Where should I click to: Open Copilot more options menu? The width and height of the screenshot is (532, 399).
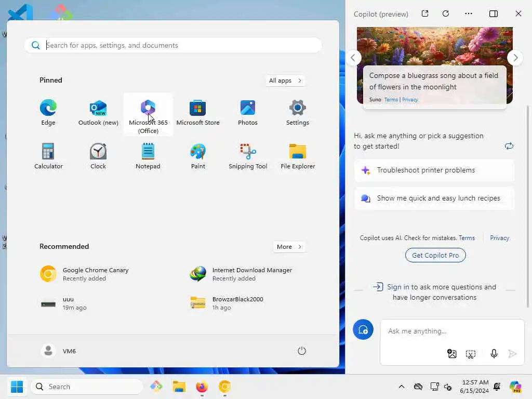pyautogui.click(x=469, y=14)
